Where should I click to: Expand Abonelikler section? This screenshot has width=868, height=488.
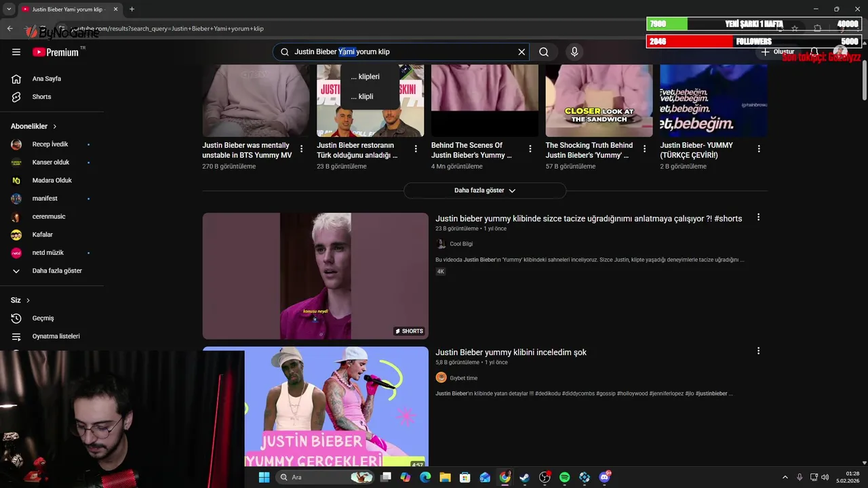point(34,126)
